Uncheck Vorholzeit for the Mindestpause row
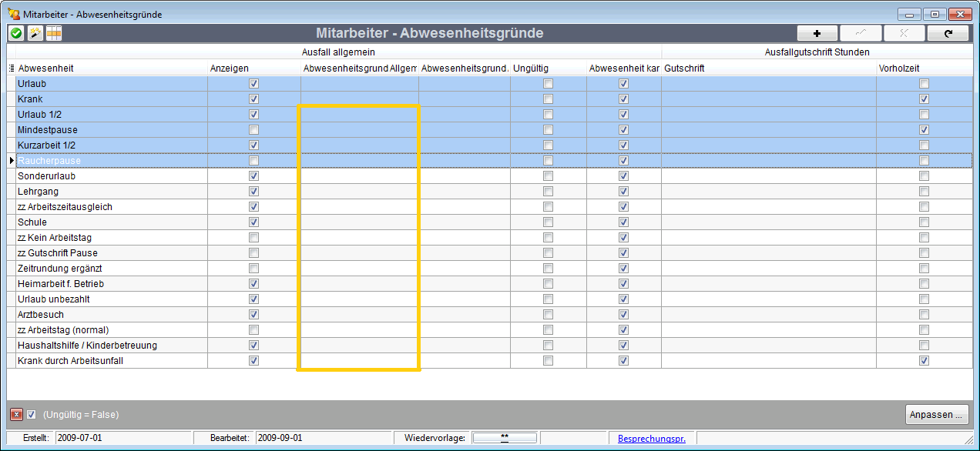 click(x=924, y=129)
